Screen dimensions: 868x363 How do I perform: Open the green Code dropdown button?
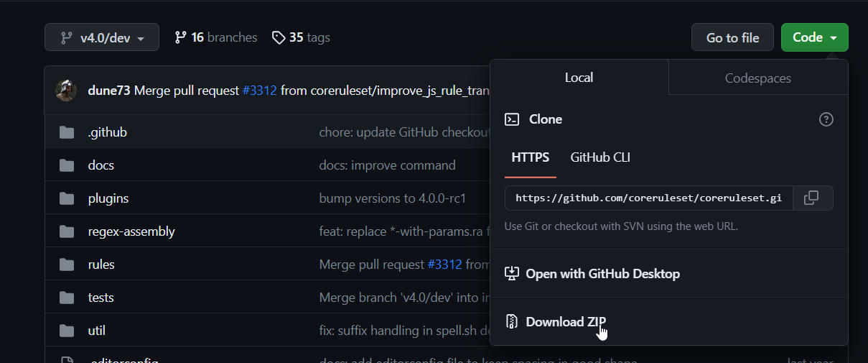coord(814,37)
